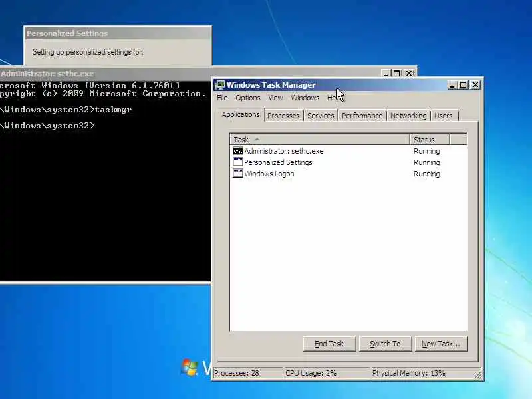The height and width of the screenshot is (399, 532).
Task: Select the Personalized Settings task row
Action: (348, 162)
